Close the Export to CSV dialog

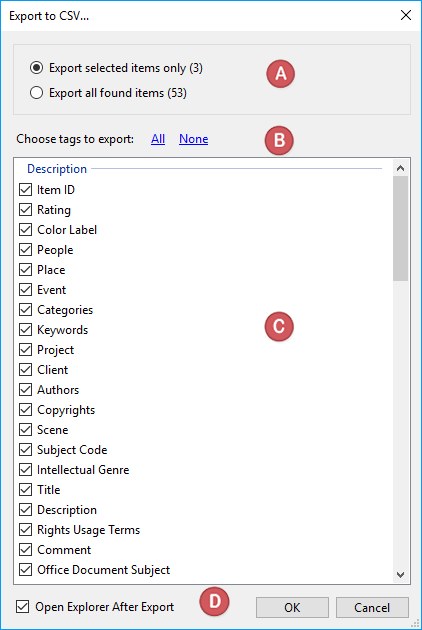pos(406,15)
